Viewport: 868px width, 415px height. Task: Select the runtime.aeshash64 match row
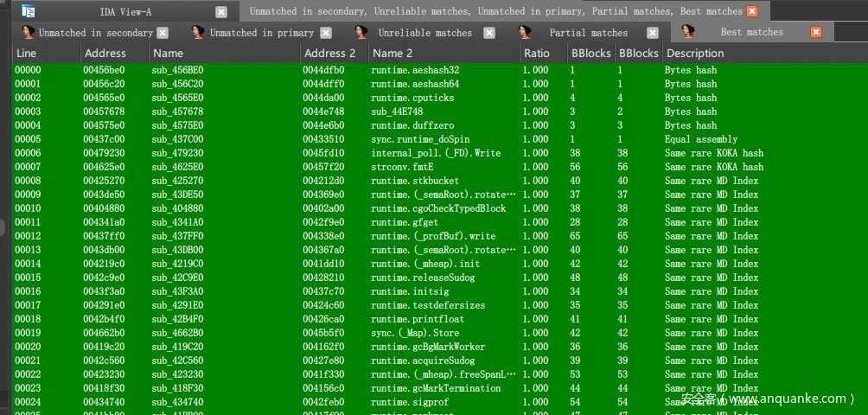point(440,84)
